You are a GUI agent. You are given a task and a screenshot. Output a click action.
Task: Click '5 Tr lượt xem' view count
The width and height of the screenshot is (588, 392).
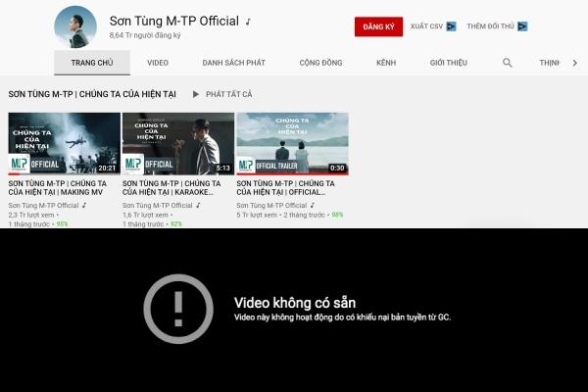pos(257,215)
